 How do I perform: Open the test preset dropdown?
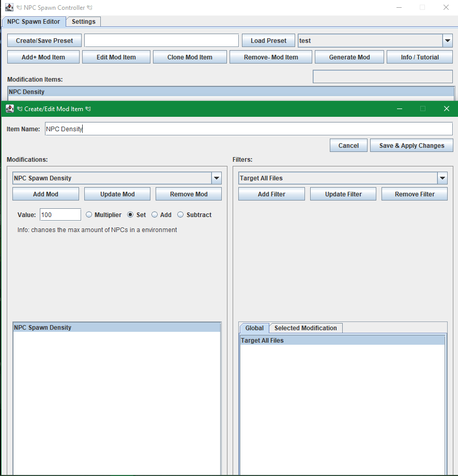point(447,41)
